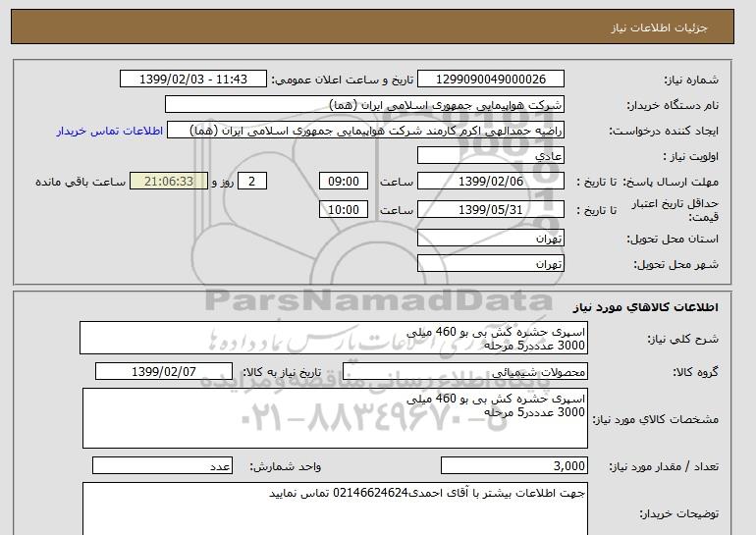This screenshot has width=756, height=535.
Task: Click the تاریخ نیاز به کالا label
Action: (x=282, y=372)
